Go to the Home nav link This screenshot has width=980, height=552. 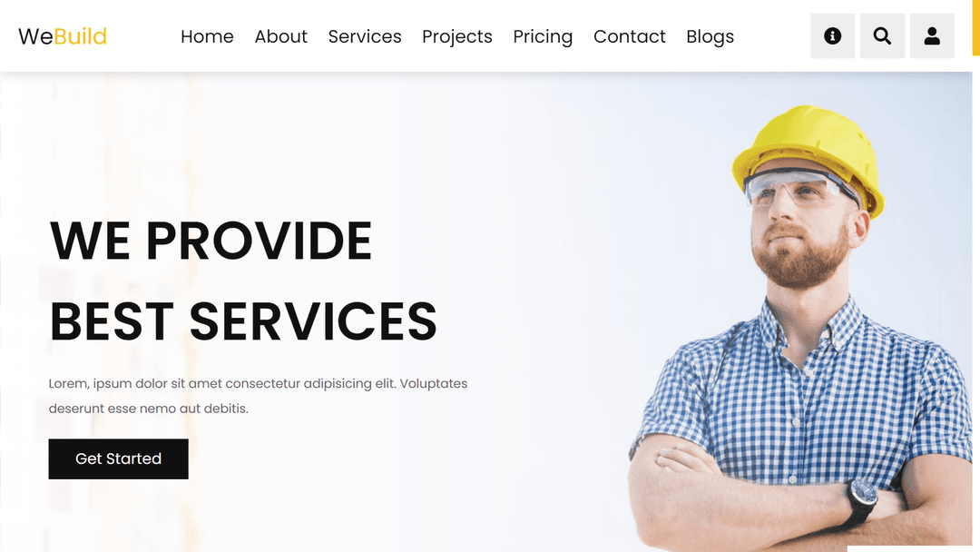(207, 37)
